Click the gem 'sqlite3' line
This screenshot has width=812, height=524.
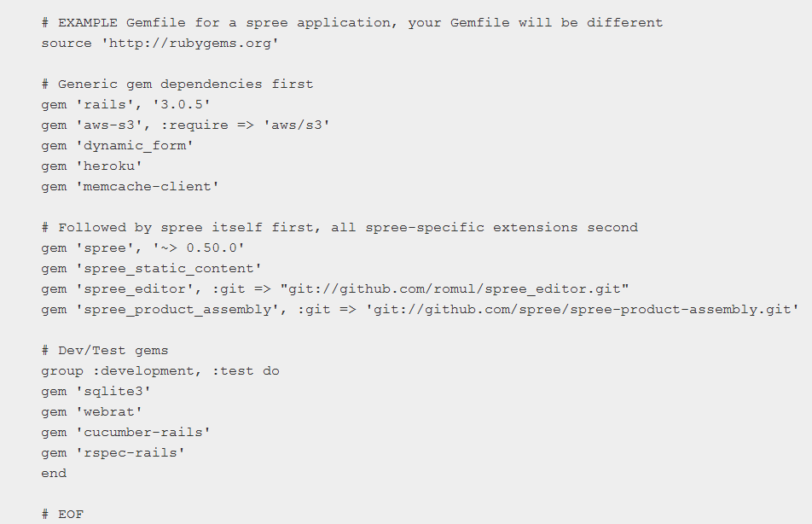coord(96,392)
